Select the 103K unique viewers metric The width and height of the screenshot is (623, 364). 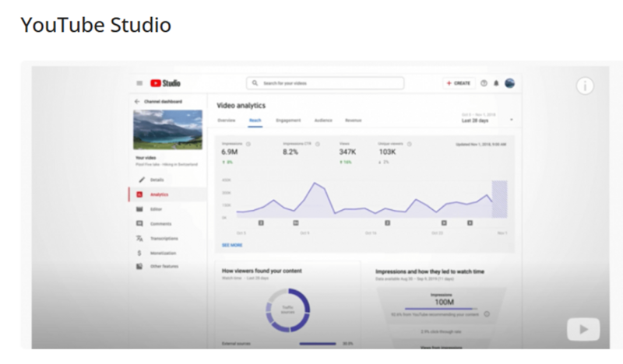point(387,152)
